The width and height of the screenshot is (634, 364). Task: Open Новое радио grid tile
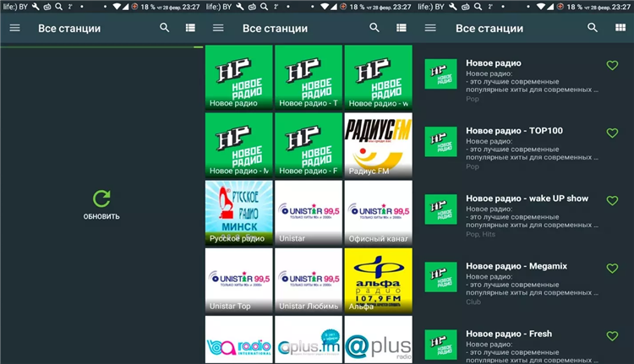[x=239, y=77]
